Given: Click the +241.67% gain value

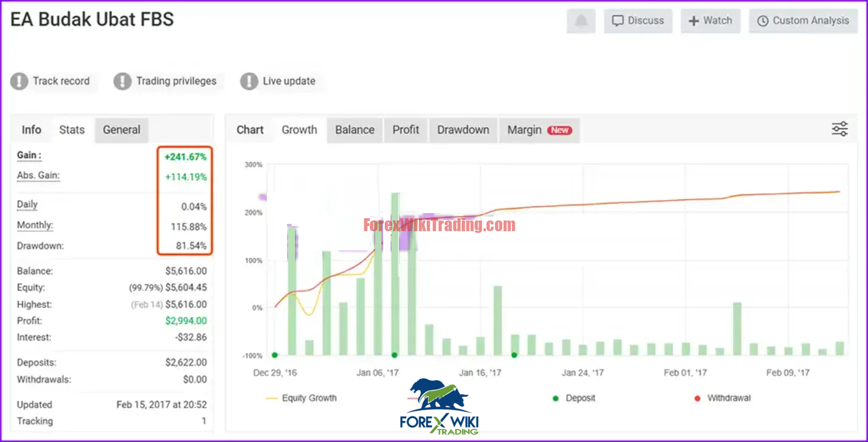Looking at the screenshot, I should 185,157.
